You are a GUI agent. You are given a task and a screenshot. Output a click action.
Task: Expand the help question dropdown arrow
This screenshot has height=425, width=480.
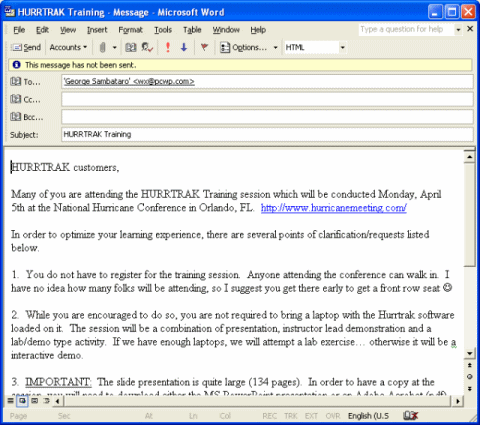point(458,30)
